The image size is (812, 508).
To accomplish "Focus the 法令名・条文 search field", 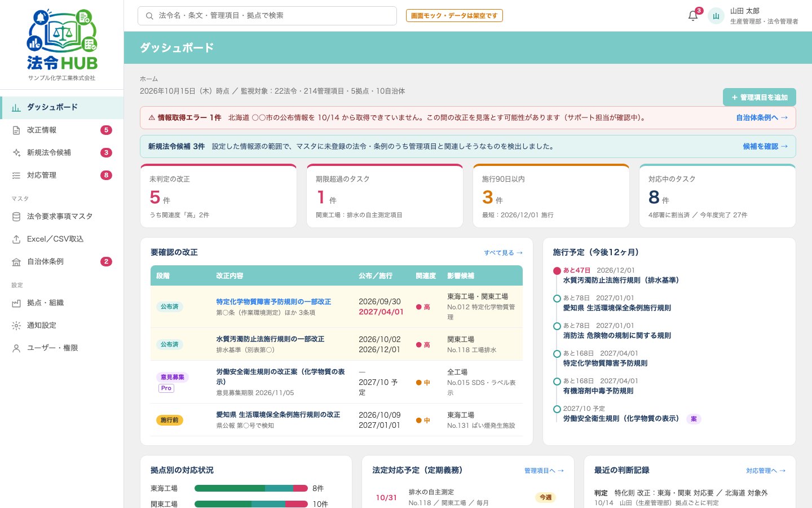I will pyautogui.click(x=267, y=16).
